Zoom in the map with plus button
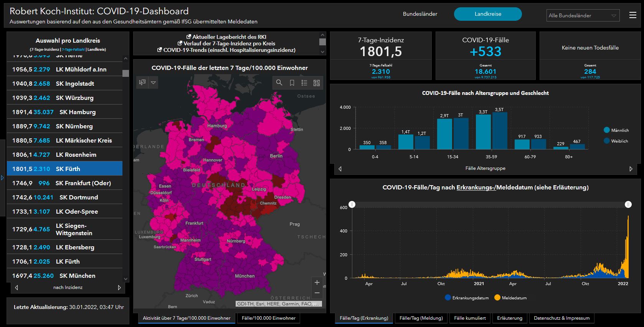 click(317, 282)
